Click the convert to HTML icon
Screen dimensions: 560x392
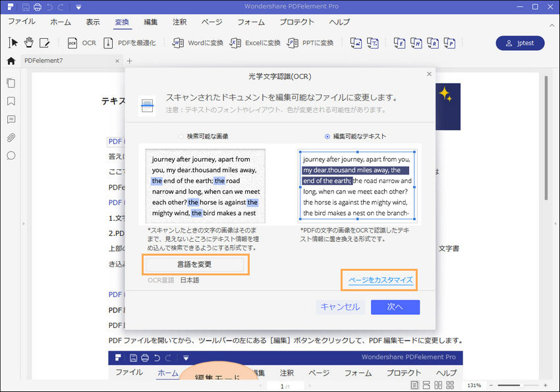[416, 43]
